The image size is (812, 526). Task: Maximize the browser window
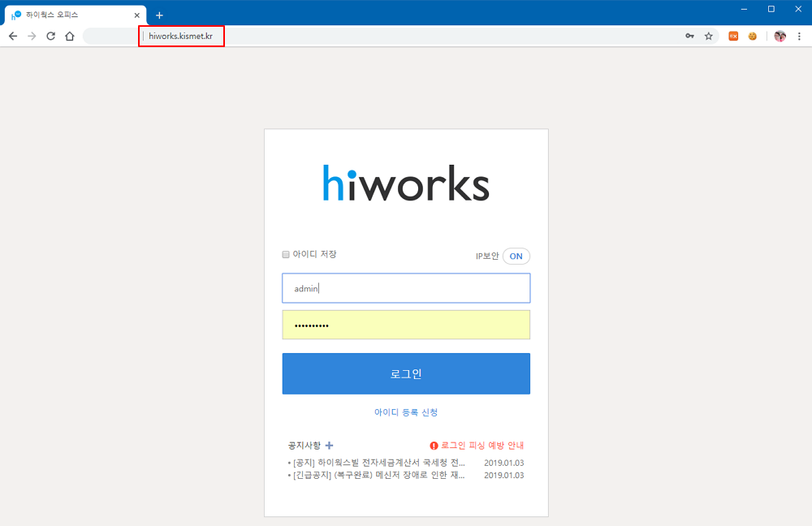tap(771, 9)
